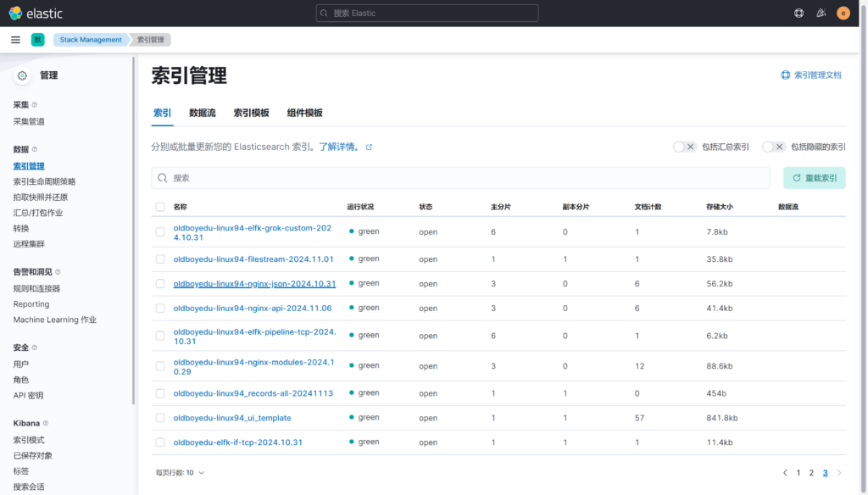Screen dimensions: 868x495
Task: Go to page 1 of the index list
Action: [x=798, y=473]
